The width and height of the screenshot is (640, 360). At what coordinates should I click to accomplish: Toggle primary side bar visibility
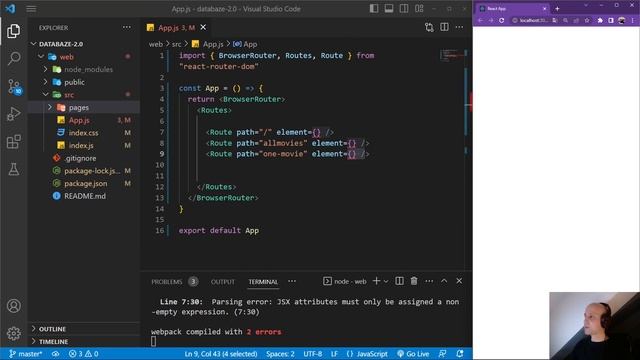373,9
